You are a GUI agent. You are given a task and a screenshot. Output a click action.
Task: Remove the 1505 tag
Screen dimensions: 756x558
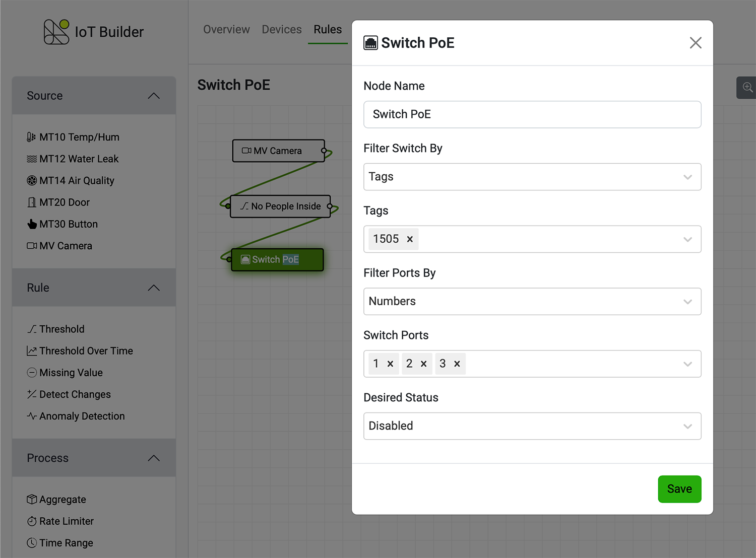pos(410,239)
